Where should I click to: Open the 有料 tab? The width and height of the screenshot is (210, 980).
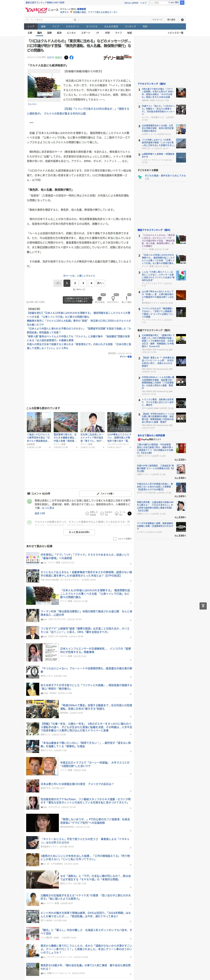145,27
